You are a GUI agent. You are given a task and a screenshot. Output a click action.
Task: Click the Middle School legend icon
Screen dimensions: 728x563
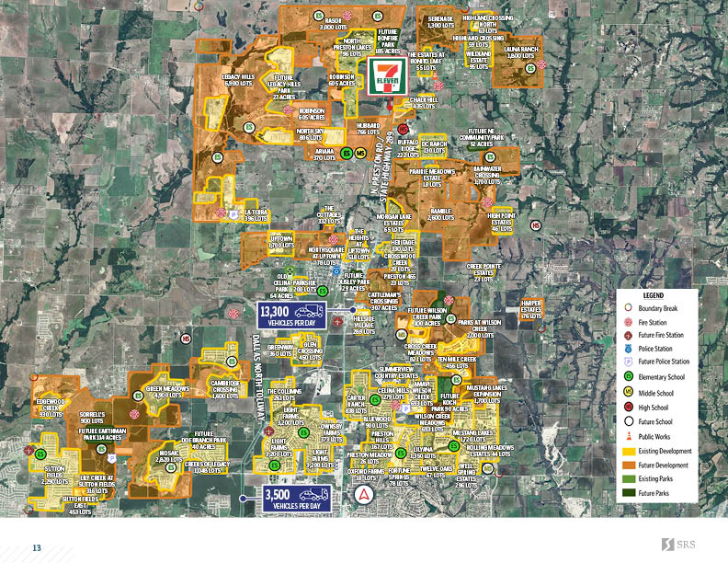[x=628, y=392]
